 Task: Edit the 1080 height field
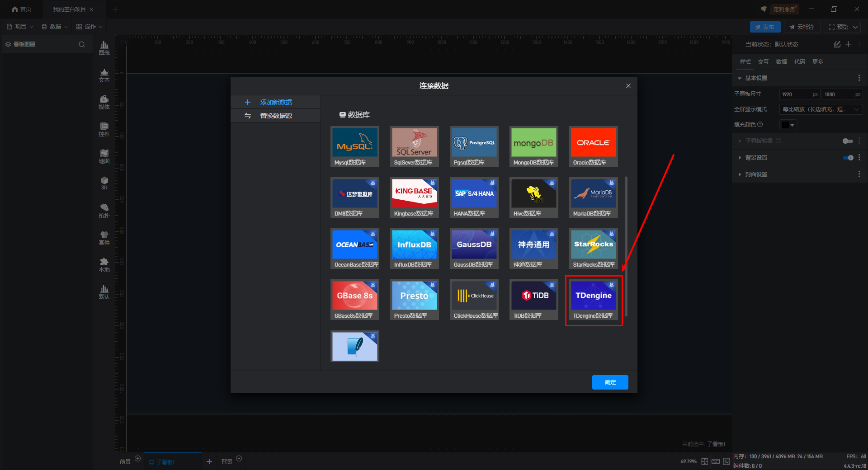pos(842,94)
